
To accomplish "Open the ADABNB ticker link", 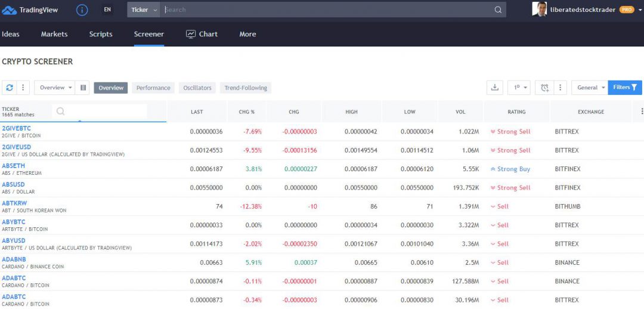I will [14, 259].
